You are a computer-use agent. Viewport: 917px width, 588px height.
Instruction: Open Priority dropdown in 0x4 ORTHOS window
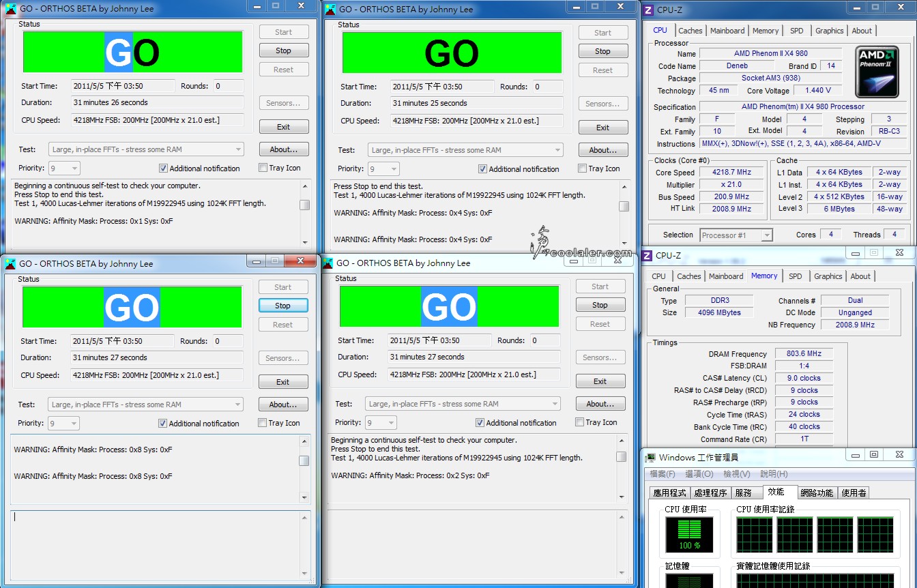(383, 169)
